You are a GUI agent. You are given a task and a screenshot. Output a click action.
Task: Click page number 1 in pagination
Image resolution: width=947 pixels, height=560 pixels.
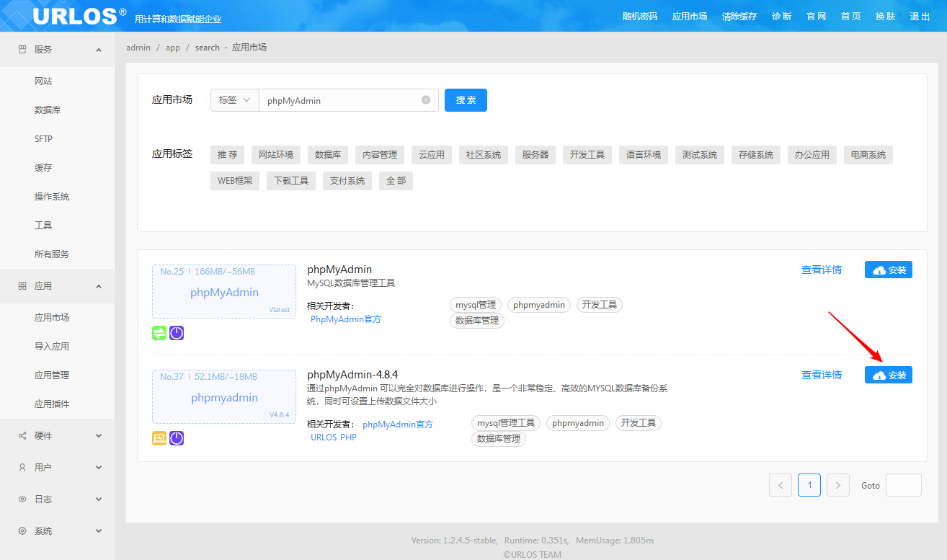[x=809, y=485]
